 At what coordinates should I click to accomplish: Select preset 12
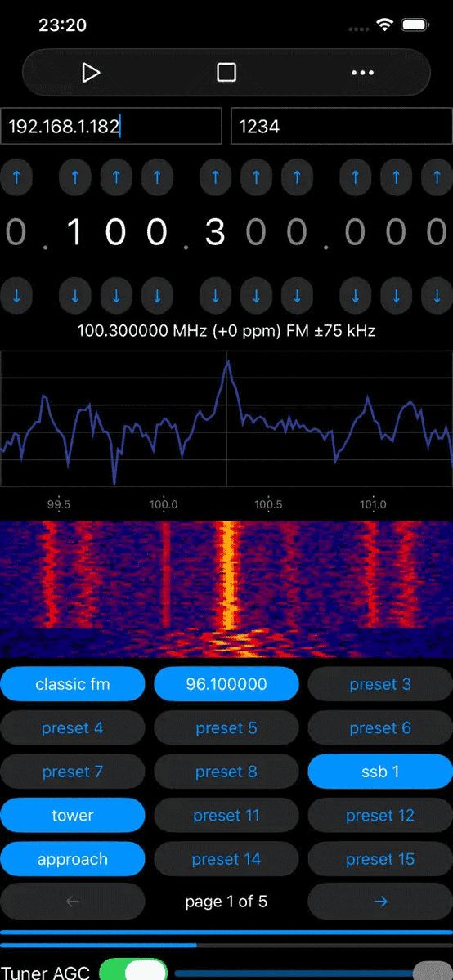click(380, 815)
